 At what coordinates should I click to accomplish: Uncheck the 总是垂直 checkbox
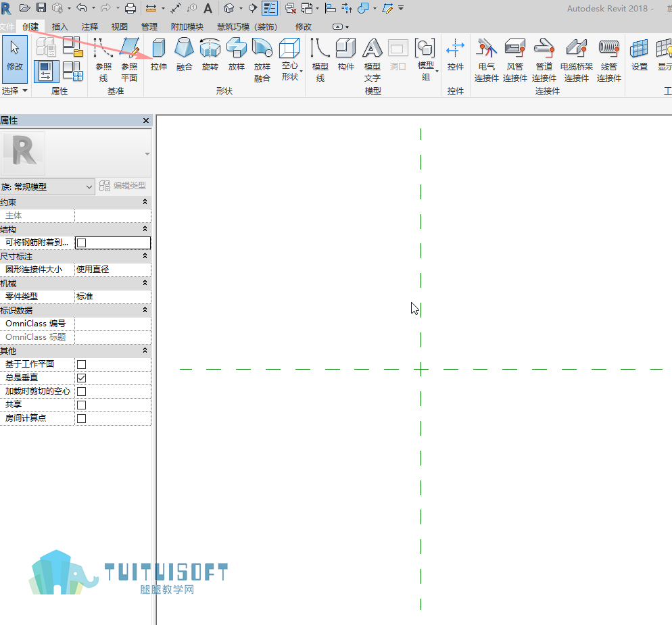tap(81, 378)
